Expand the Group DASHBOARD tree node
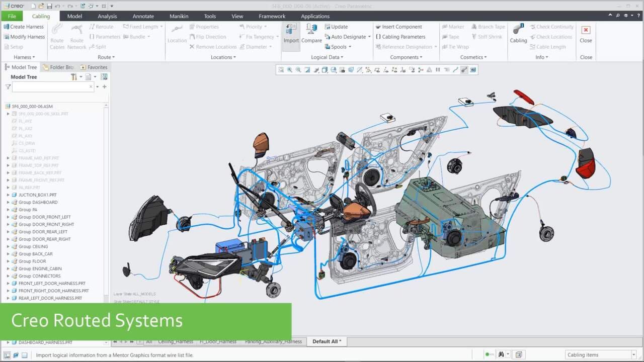This screenshot has height=362, width=644. tap(8, 202)
